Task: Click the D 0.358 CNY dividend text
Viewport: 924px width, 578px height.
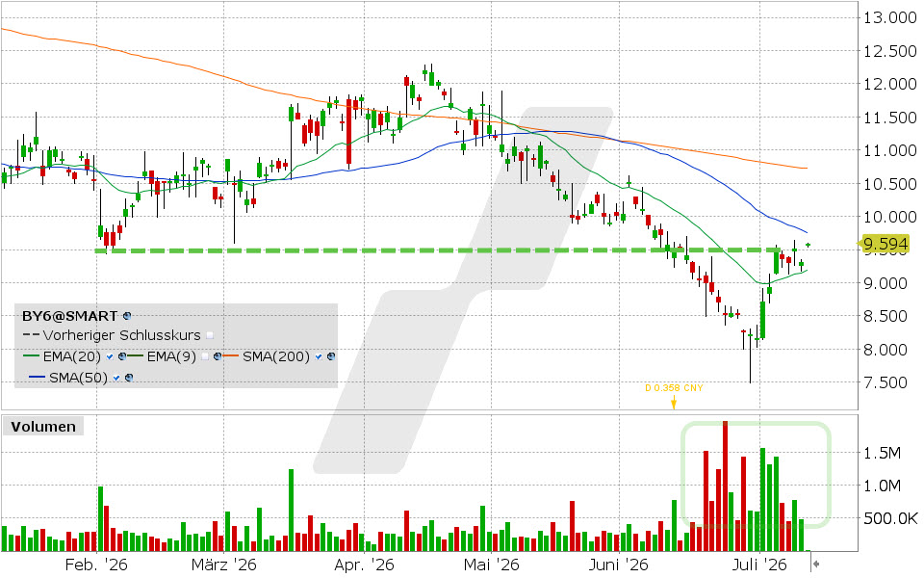Action: 674,387
